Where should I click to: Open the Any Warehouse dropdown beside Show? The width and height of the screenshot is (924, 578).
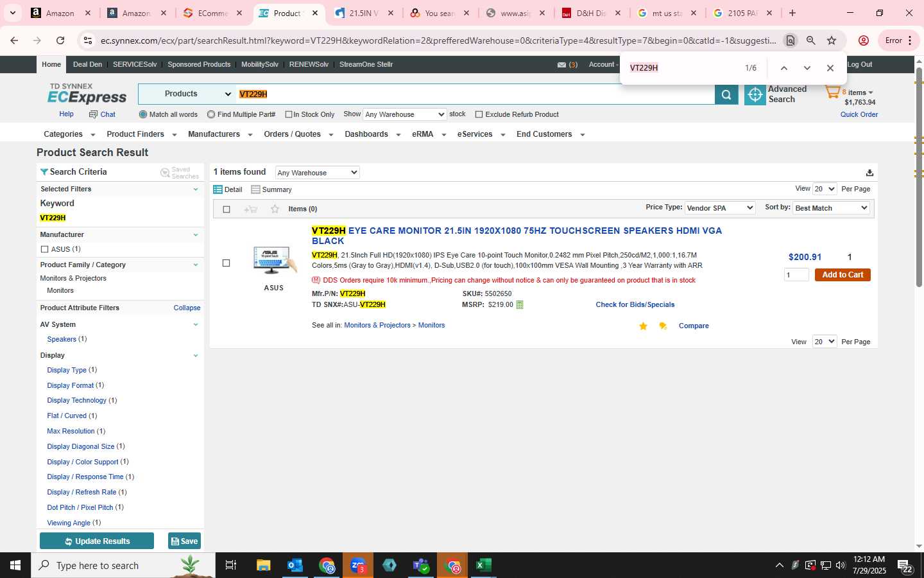[x=404, y=114]
